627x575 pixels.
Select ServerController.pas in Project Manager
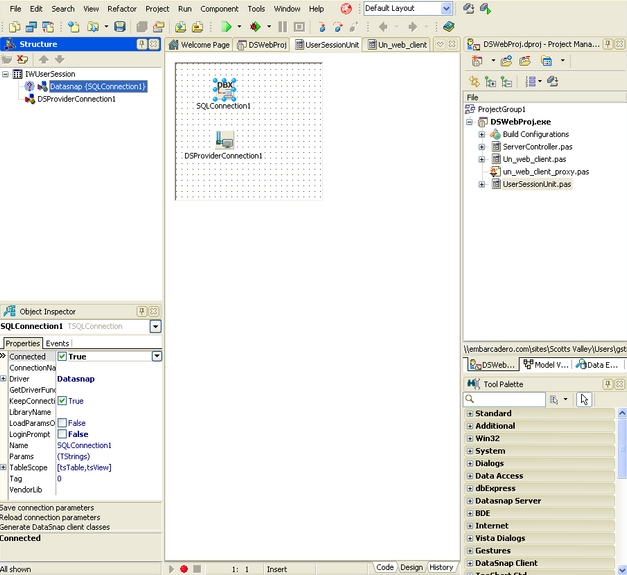[537, 147]
